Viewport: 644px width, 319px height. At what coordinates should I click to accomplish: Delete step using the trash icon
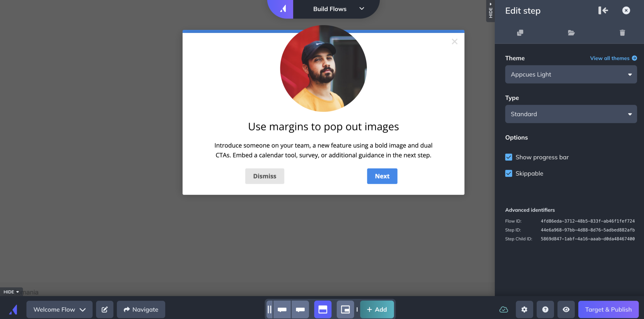pyautogui.click(x=622, y=33)
